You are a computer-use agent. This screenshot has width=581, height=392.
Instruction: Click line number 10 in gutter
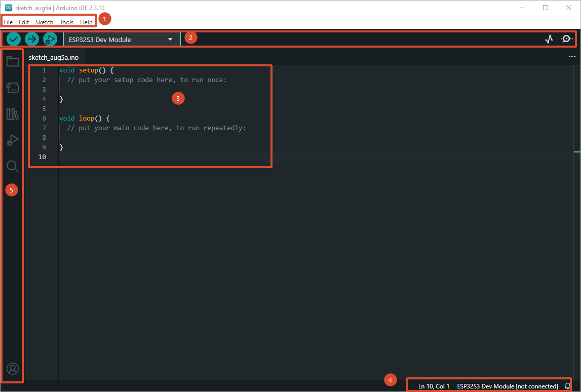(42, 156)
